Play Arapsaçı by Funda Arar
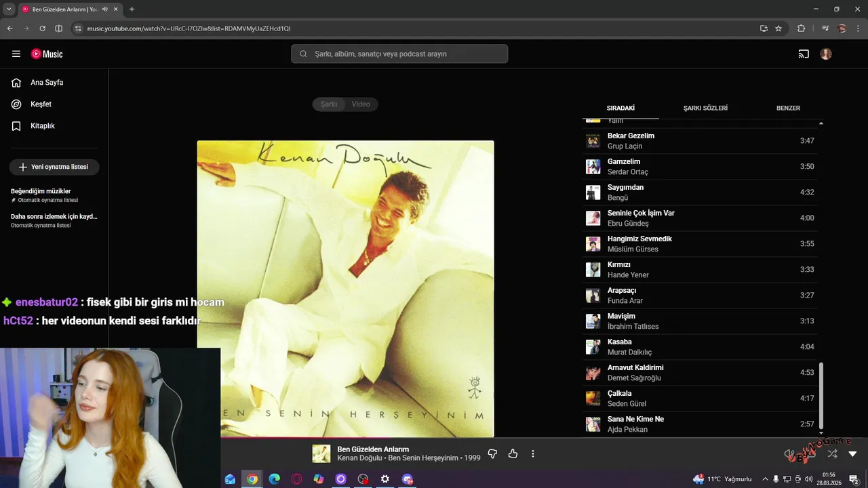The height and width of the screenshot is (488, 868). pos(700,296)
